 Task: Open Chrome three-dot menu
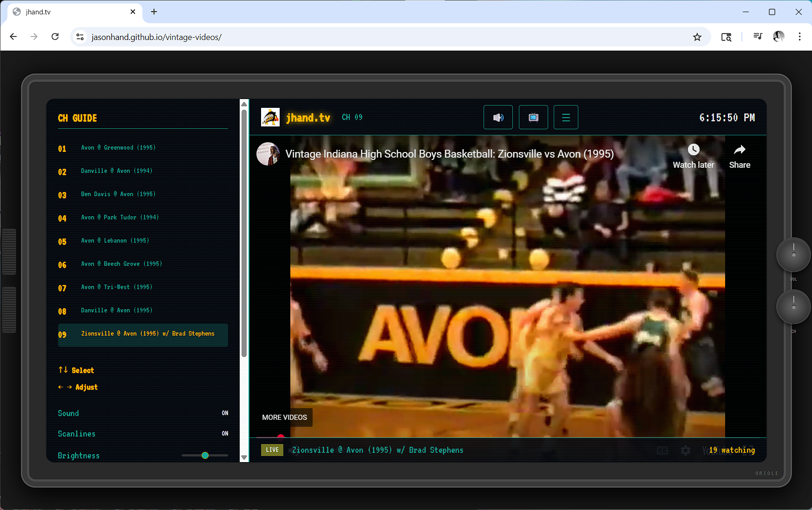point(799,37)
